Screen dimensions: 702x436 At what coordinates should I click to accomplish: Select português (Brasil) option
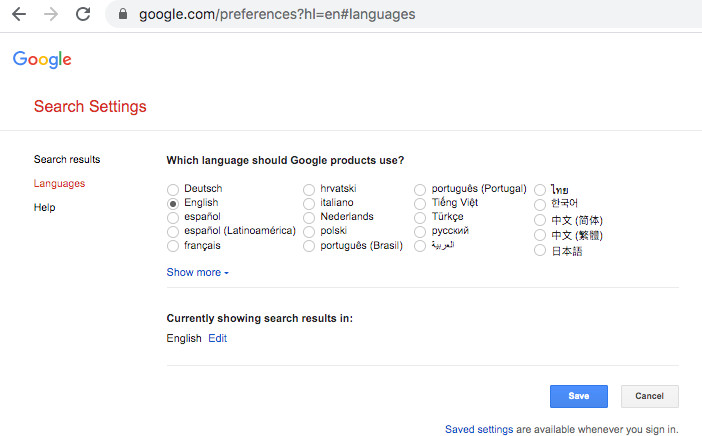309,245
